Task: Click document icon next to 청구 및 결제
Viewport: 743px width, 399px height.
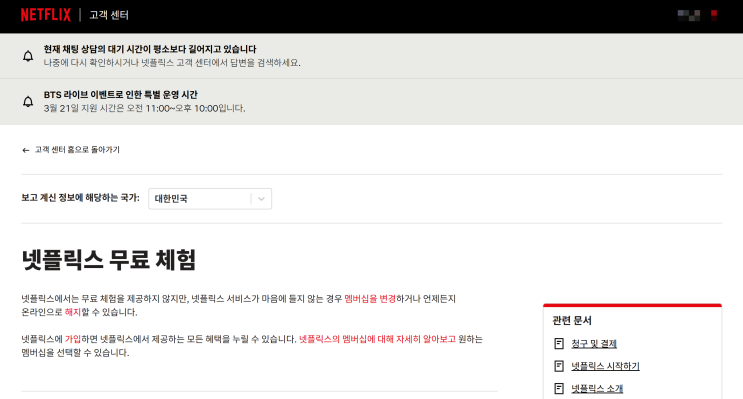Action: [x=559, y=344]
